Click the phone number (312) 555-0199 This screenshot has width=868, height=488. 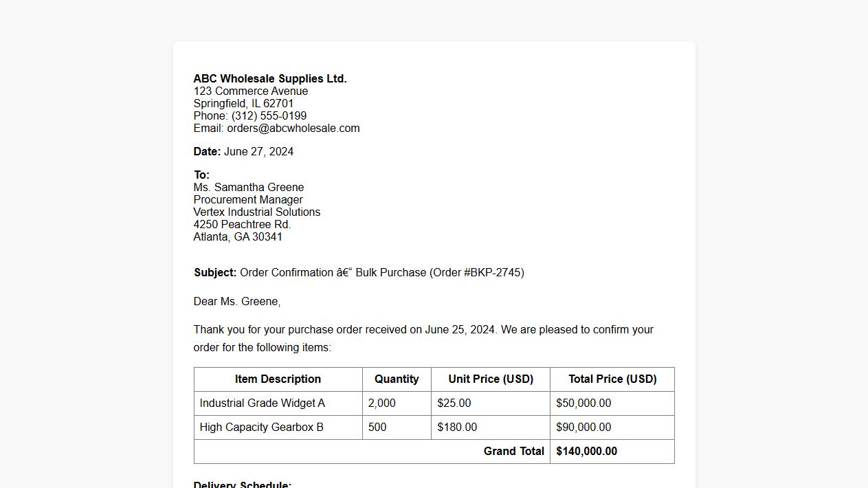coord(269,116)
